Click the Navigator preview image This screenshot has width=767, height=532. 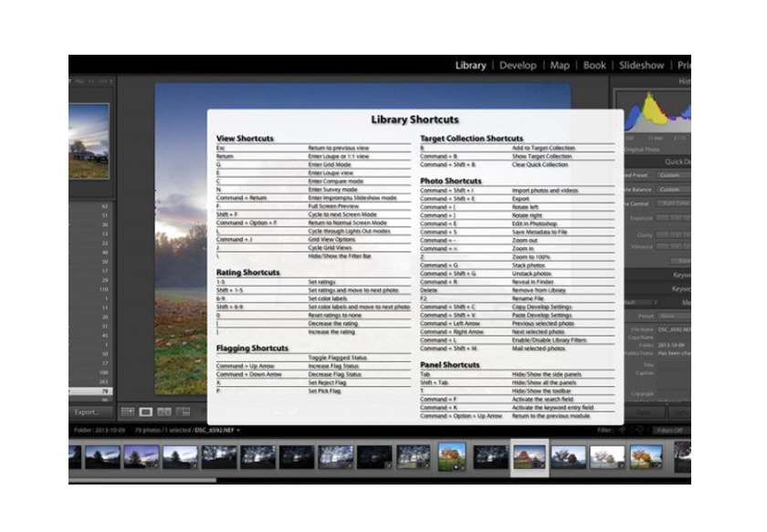89,141
